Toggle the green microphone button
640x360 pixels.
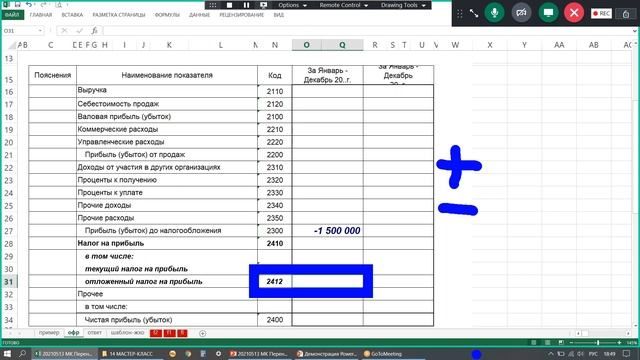(x=494, y=13)
